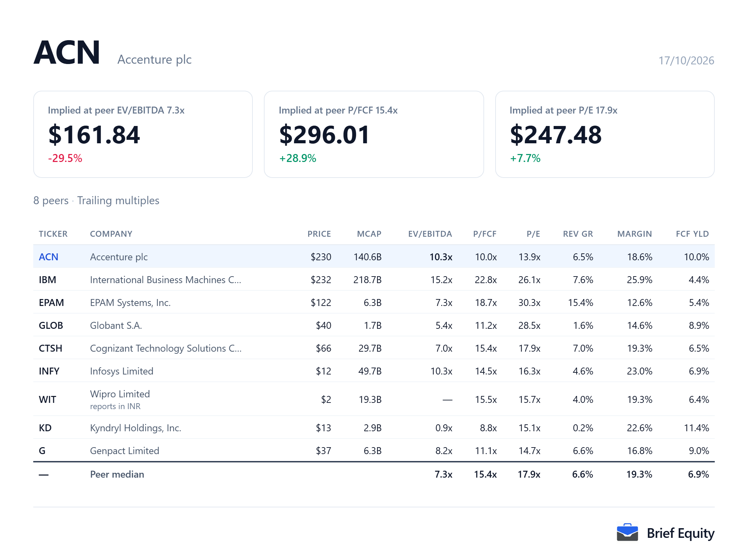Click the $247.48 implied P/E value
This screenshot has width=748, height=560.
coord(556,135)
